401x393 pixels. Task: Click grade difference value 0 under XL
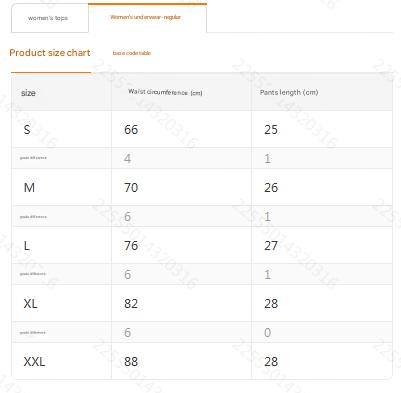[268, 333]
